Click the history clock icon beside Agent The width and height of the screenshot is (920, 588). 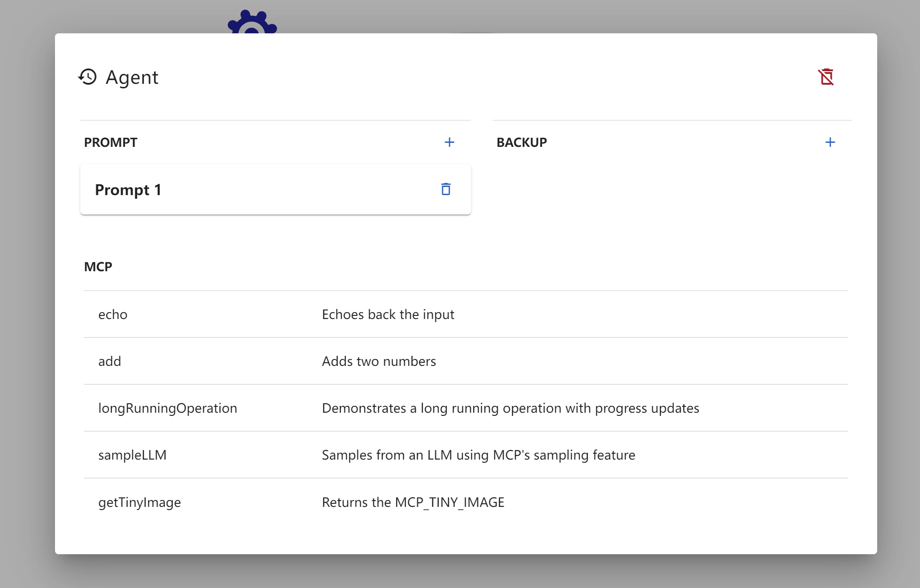(x=87, y=77)
